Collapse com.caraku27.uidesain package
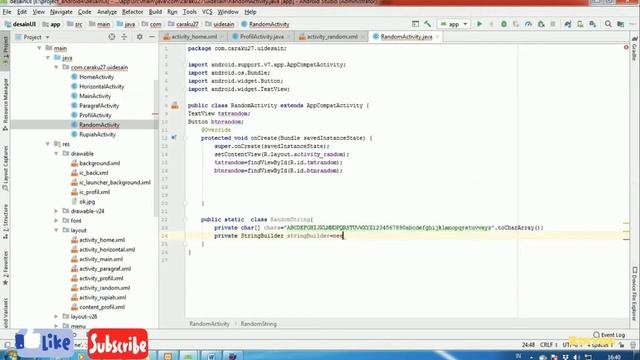The height and width of the screenshot is (360, 640). coord(56,67)
